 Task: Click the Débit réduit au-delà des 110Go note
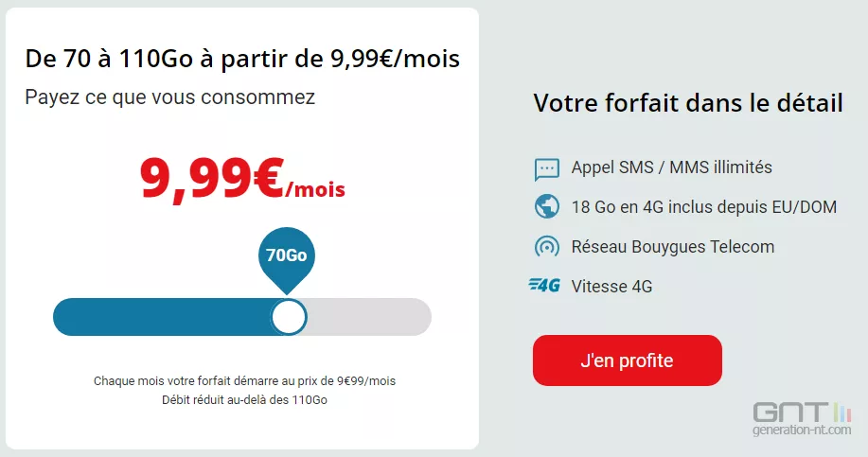[244, 400]
